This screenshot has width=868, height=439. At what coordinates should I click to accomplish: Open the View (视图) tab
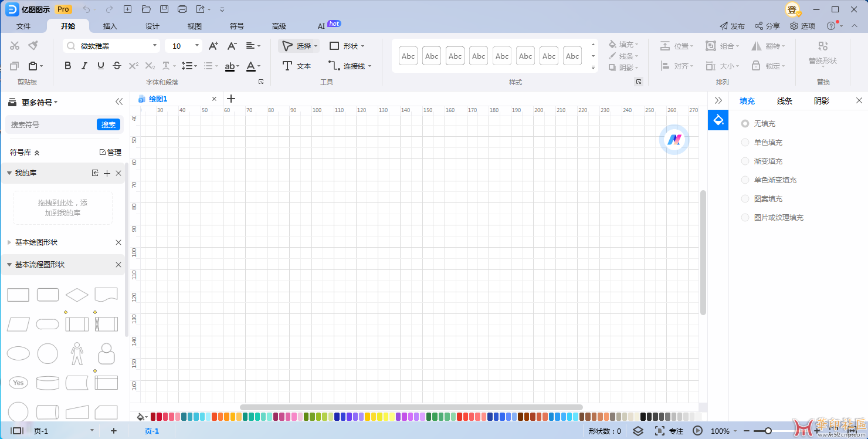[x=195, y=26]
